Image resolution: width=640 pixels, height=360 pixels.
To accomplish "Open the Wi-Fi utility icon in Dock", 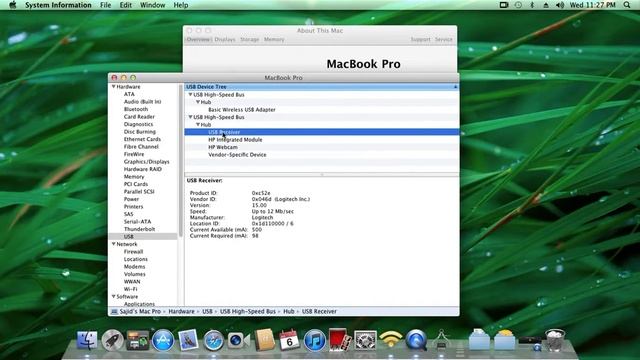I will [390, 340].
